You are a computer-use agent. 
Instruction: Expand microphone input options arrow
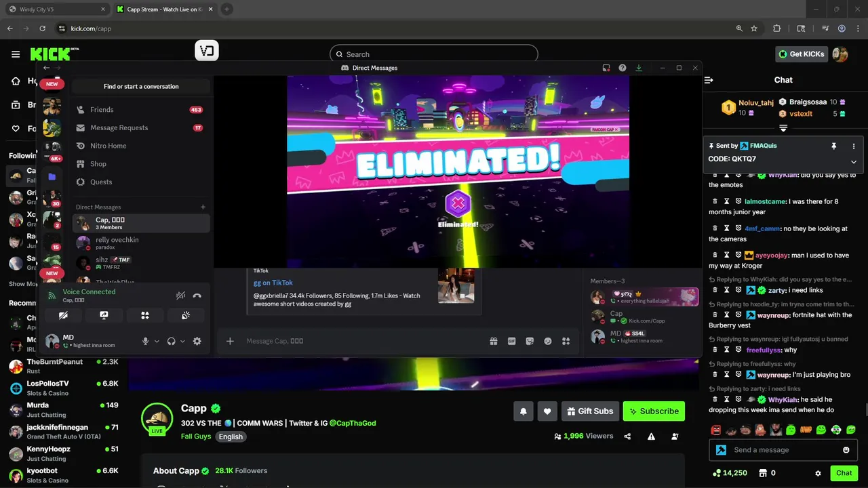(x=157, y=342)
